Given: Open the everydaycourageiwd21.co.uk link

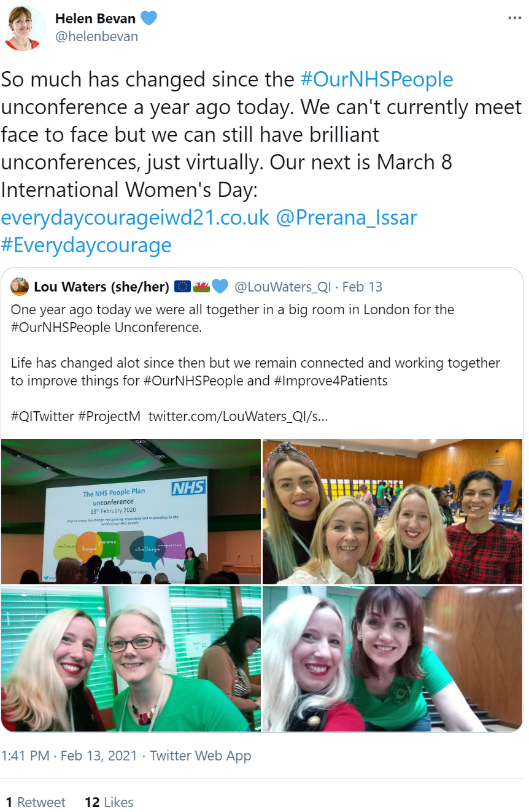Looking at the screenshot, I should pyautogui.click(x=135, y=218).
